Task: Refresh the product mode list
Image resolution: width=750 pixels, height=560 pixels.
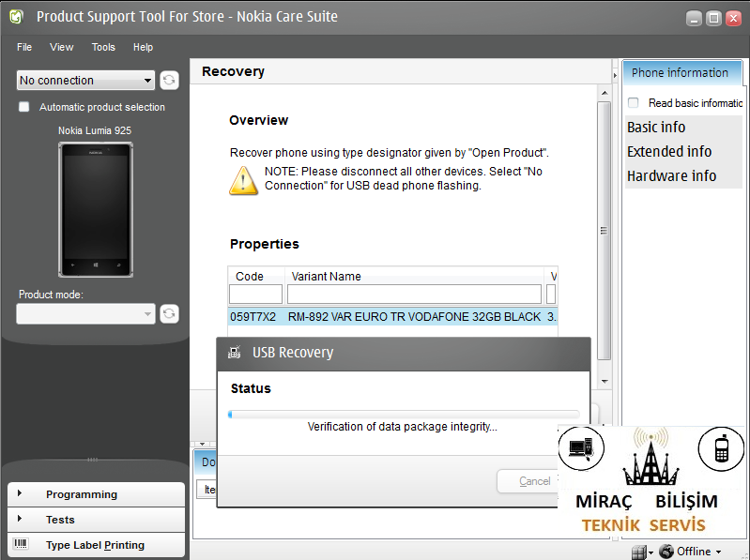Action: click(x=169, y=314)
